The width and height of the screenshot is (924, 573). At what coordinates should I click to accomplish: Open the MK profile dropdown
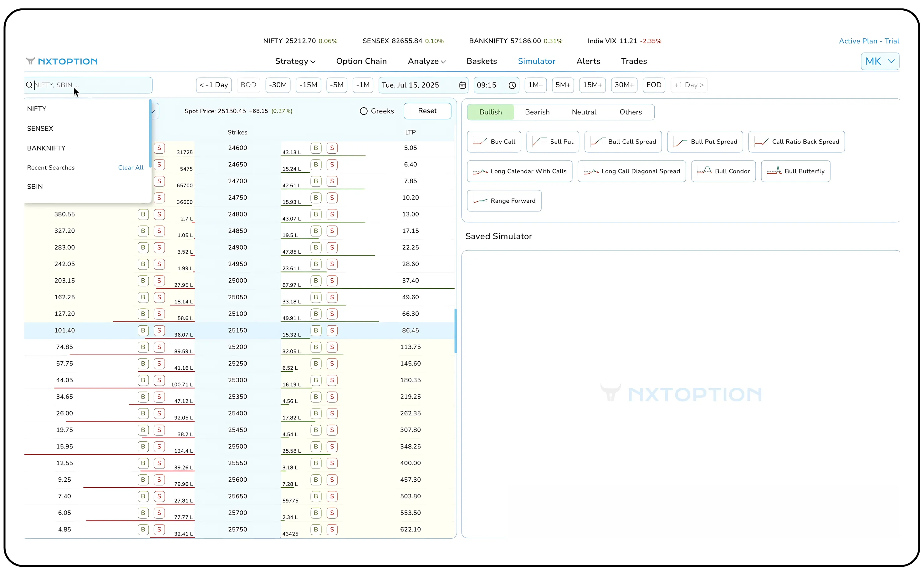[x=880, y=61]
